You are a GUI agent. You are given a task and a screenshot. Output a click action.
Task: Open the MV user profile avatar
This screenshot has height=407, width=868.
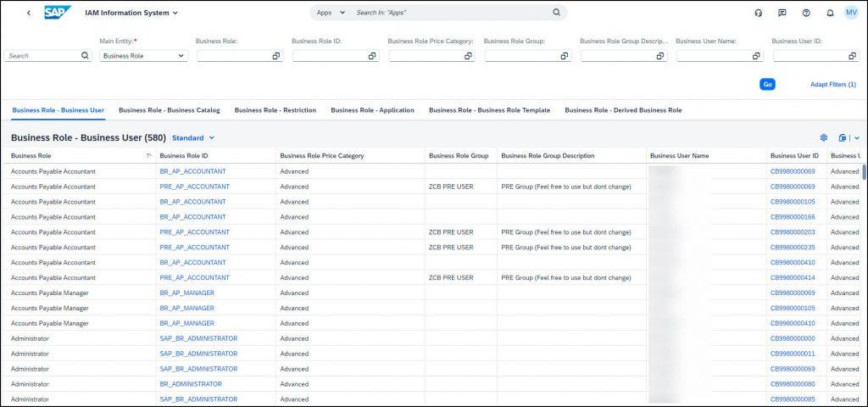[x=851, y=12]
